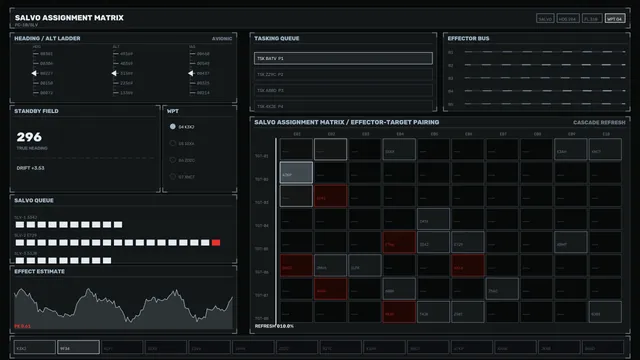Viewport: 640px width, 360px height.
Task: Click the DRIFT +3.53 readout
Action: coord(31,168)
